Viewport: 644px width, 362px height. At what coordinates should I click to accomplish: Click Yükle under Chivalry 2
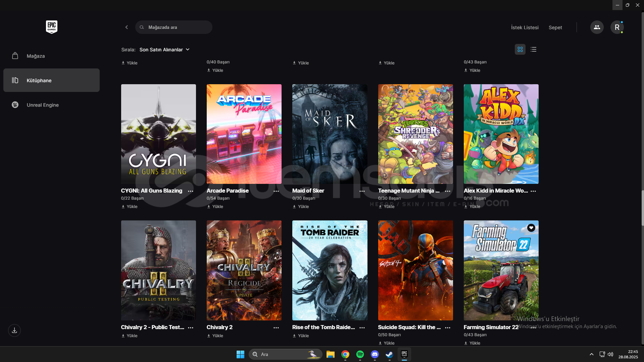coord(215,336)
